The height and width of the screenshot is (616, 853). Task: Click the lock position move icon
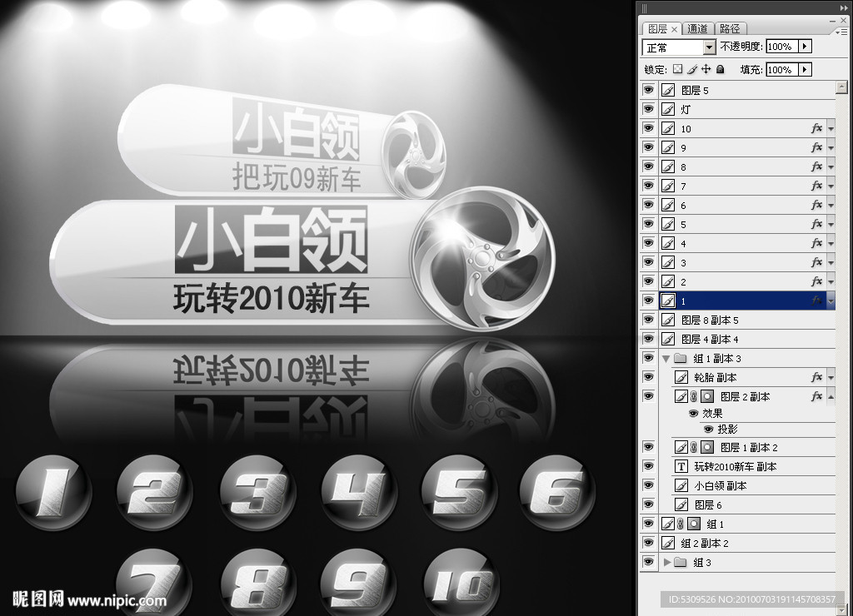(x=706, y=70)
